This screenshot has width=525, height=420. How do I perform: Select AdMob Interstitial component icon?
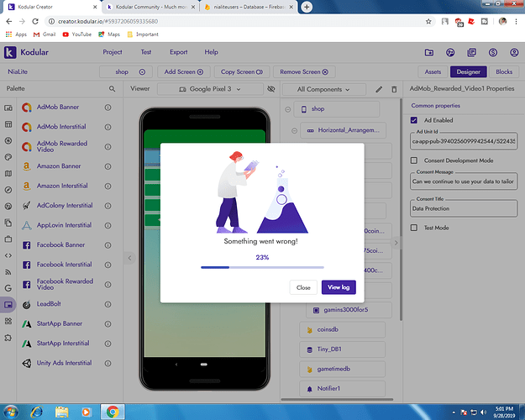[26, 127]
